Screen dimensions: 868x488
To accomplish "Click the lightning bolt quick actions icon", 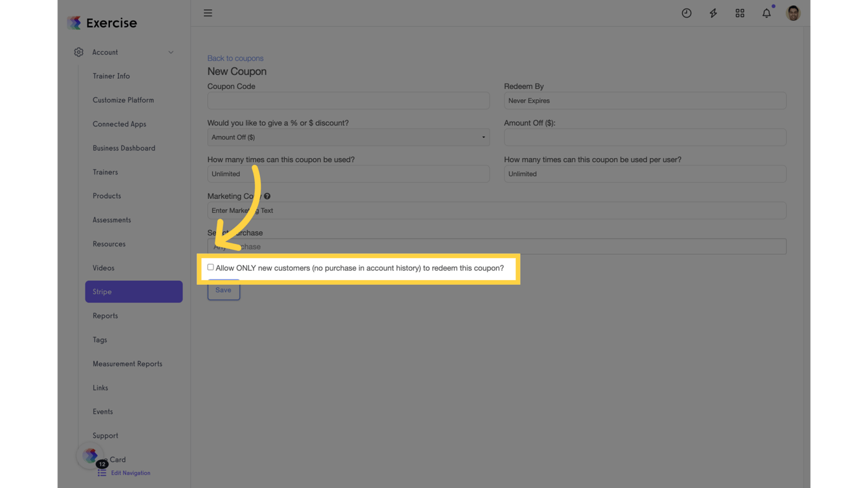I will coord(713,13).
